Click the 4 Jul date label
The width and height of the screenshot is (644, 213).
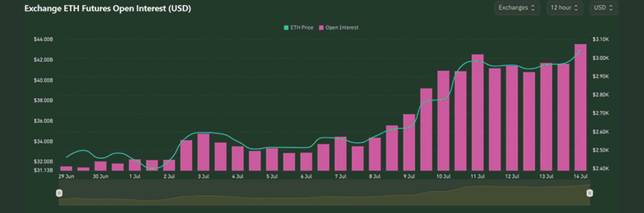point(237,176)
